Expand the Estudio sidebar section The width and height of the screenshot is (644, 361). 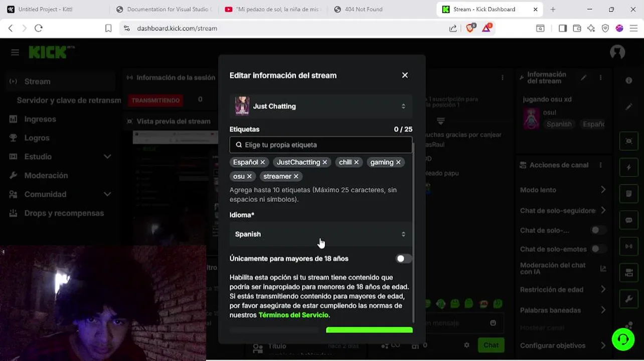pos(60,156)
